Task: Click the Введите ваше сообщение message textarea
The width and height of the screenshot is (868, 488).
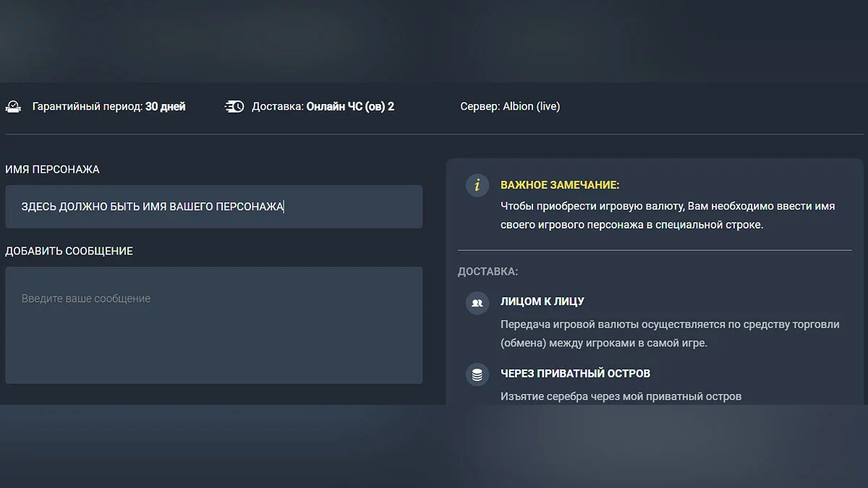Action: pyautogui.click(x=213, y=325)
